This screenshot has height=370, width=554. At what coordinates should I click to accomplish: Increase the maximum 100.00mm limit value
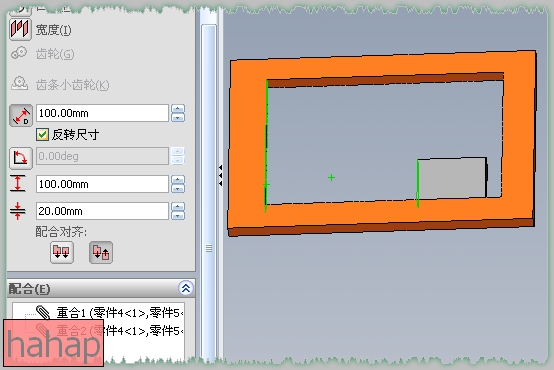(178, 180)
